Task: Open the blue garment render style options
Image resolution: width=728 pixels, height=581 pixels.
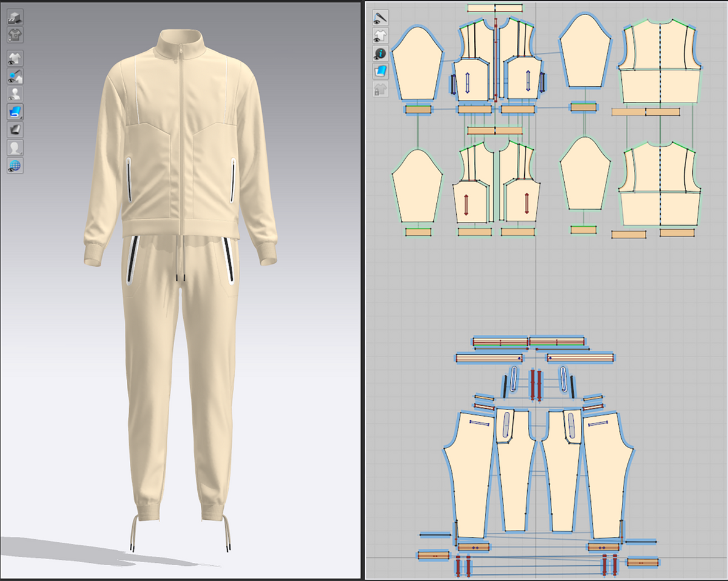Action: click(15, 112)
